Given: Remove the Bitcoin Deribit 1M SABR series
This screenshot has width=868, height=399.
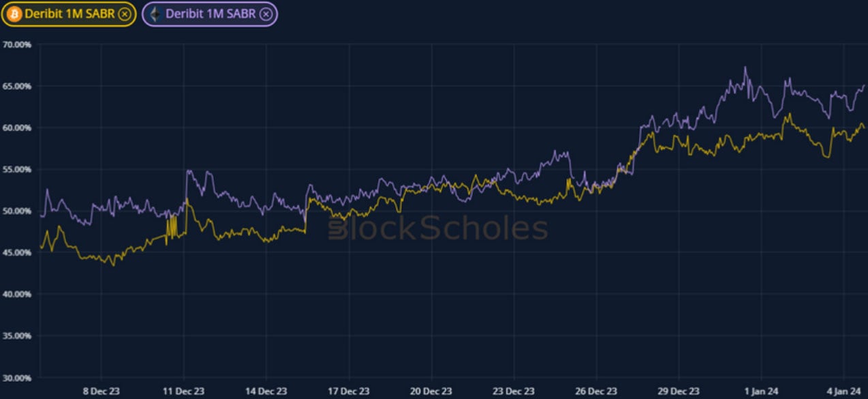Looking at the screenshot, I should tap(123, 14).
